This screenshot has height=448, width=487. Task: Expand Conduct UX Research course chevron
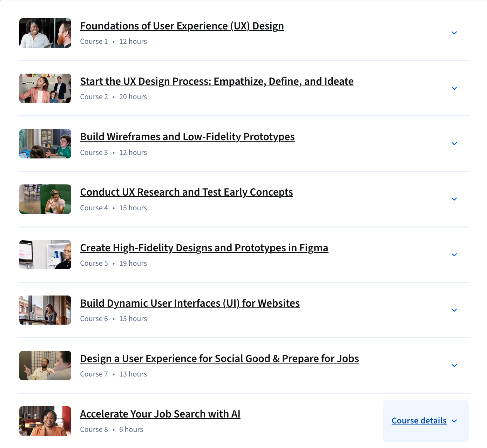point(454,199)
